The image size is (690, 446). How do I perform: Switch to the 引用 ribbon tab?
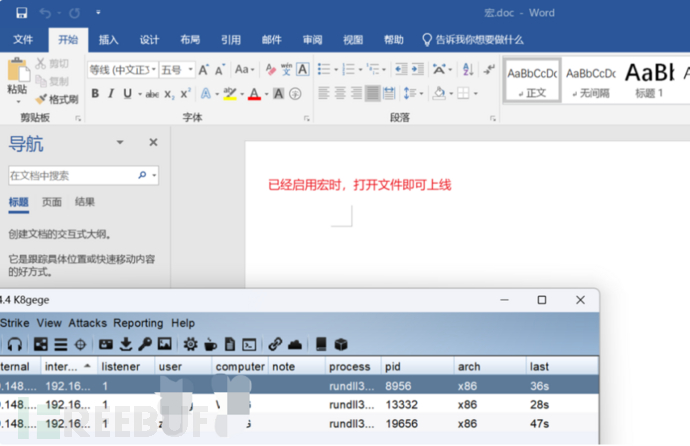tap(231, 40)
